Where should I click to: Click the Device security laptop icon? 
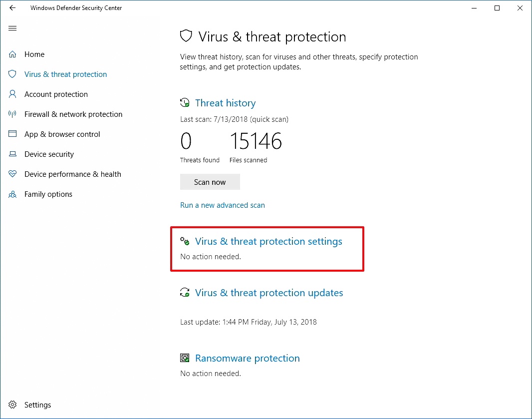(12, 154)
